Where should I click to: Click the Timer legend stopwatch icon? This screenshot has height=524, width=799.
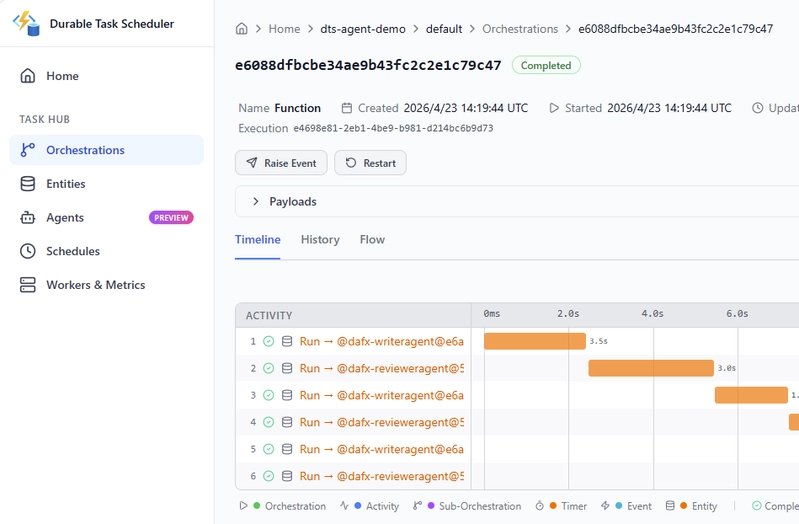(540, 506)
